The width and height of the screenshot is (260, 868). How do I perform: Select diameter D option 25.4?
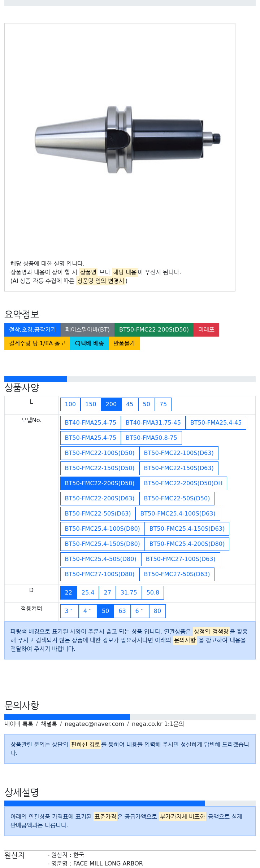click(88, 592)
